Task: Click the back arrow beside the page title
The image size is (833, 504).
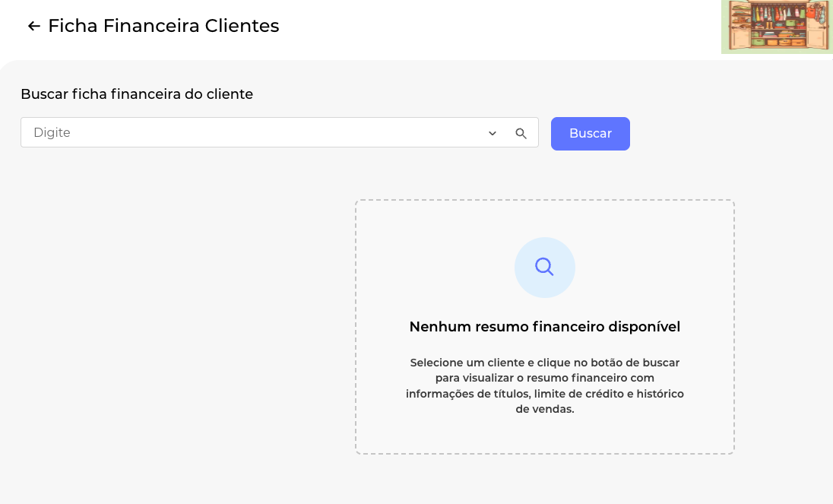Action: (33, 27)
